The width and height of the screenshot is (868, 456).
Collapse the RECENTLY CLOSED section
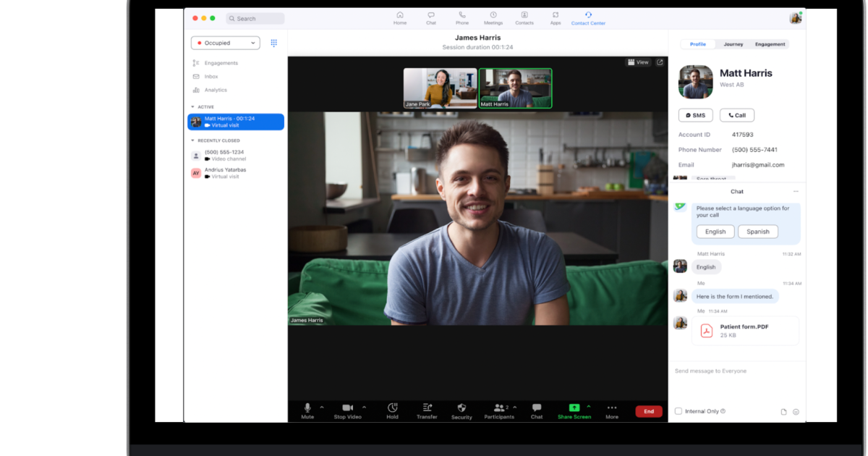click(193, 140)
